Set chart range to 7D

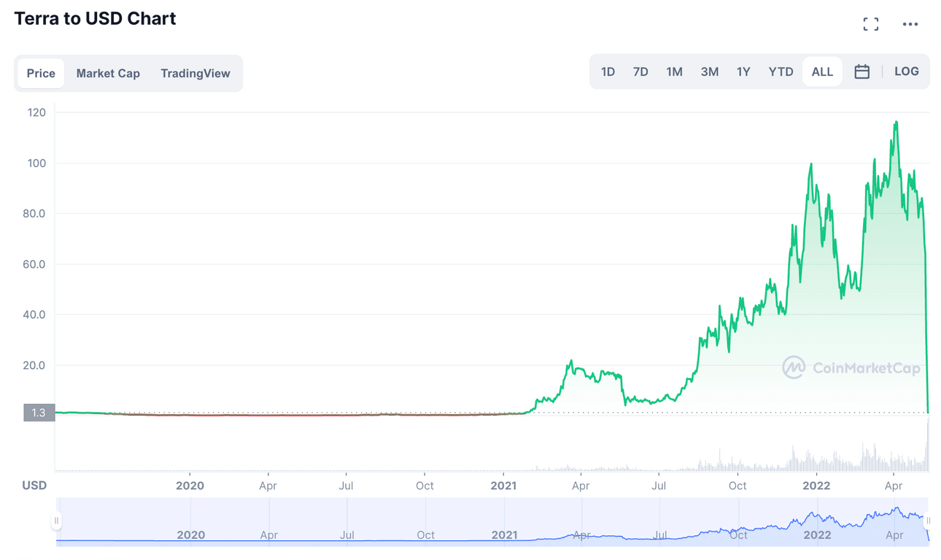[640, 71]
